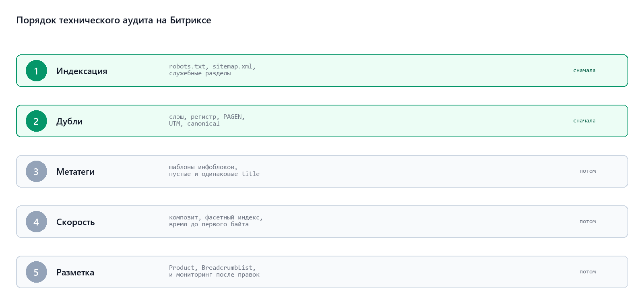Screen dimensions: 644x306
Task: Click the композит, фасетный индекс description
Action: pyautogui.click(x=216, y=221)
